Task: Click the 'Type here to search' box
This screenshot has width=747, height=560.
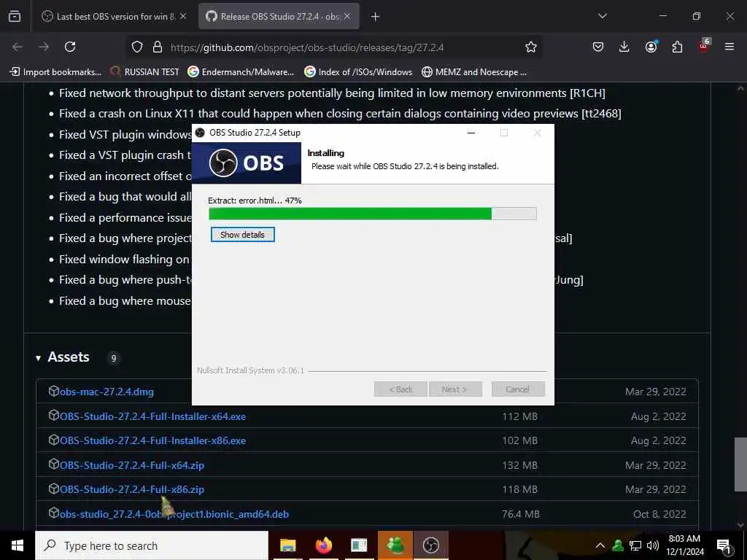Action: point(152,545)
